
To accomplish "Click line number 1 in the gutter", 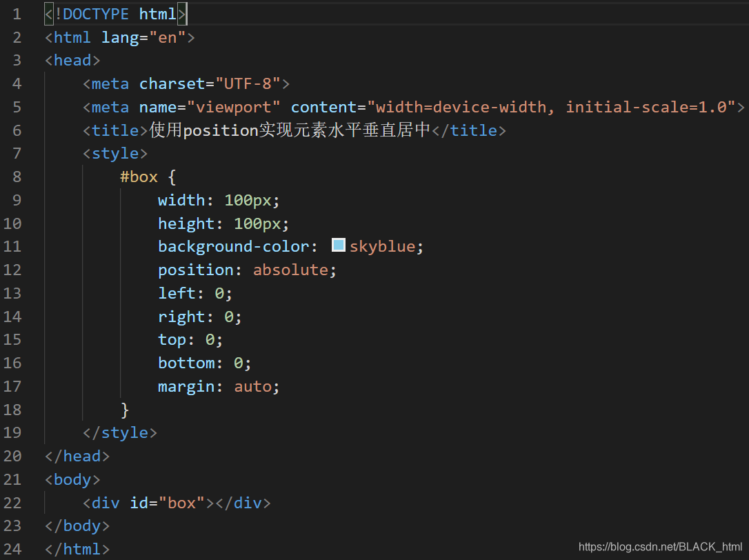I will click(x=17, y=14).
